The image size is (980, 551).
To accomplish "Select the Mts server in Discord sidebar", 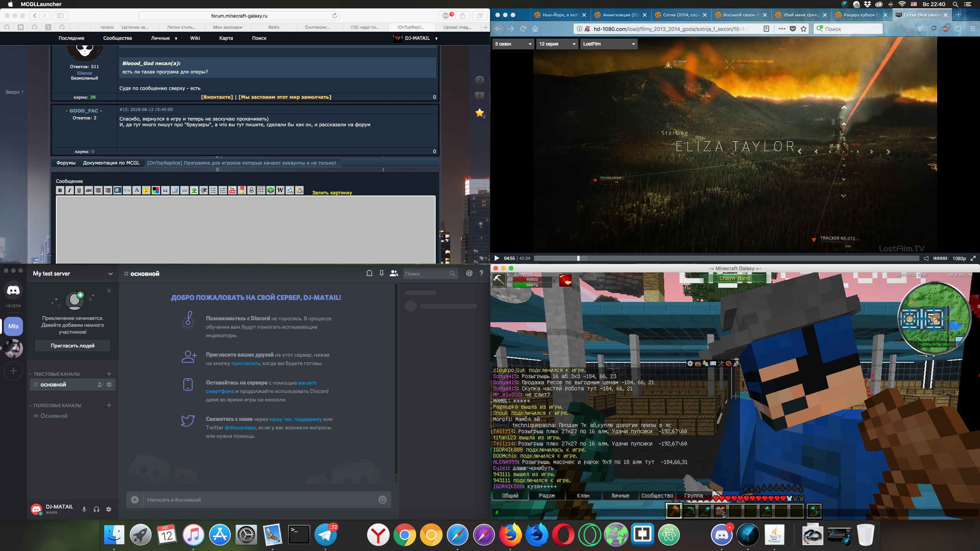I will pos(13,326).
